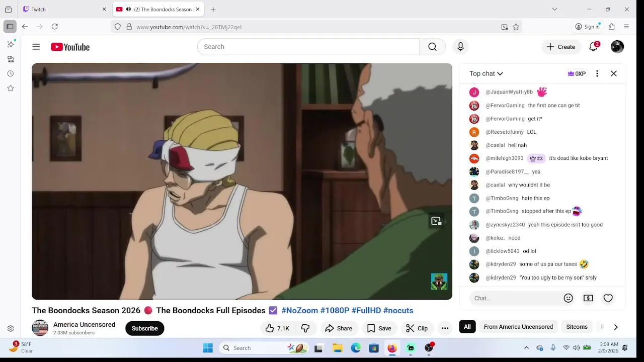
Task: List all tabs dropdown arrow
Action: pos(554,9)
